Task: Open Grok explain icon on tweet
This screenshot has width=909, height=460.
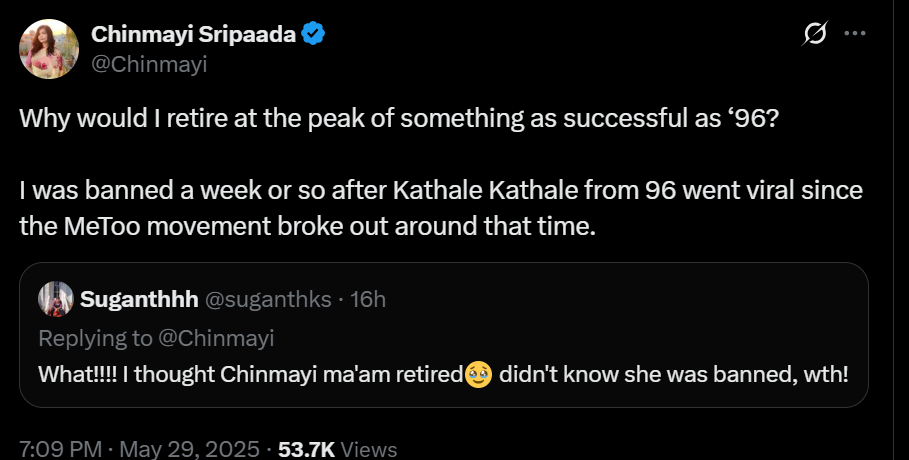Action: point(814,35)
